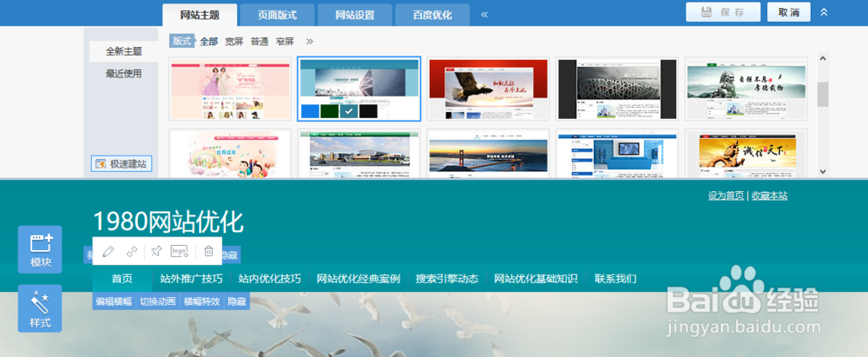Click the pencil edit icon on the title toolbar

[108, 251]
